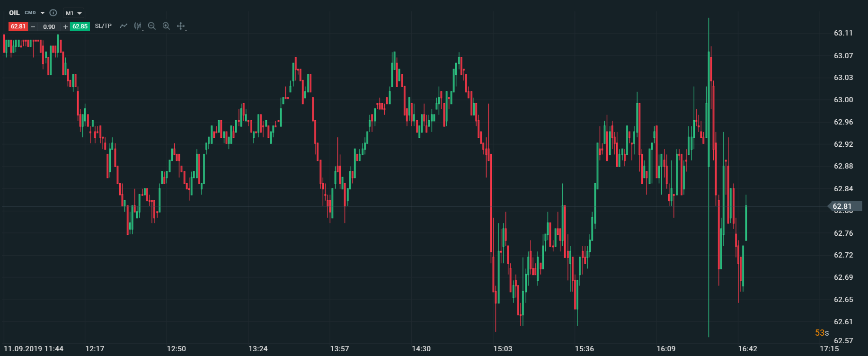Viewport: 868px width, 356px height.
Task: Expand the OIL instrument dropdown arrow
Action: 43,13
